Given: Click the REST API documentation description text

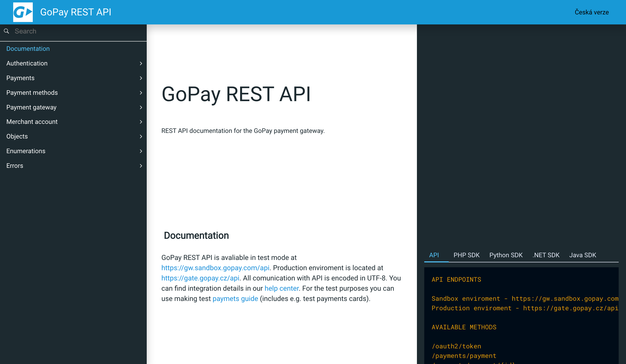Looking at the screenshot, I should 243,131.
